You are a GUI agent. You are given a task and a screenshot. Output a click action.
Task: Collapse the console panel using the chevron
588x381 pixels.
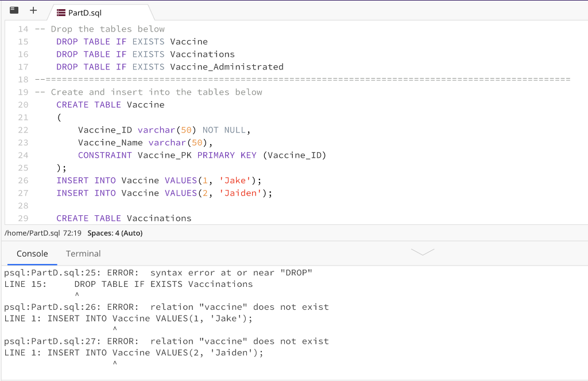click(423, 252)
